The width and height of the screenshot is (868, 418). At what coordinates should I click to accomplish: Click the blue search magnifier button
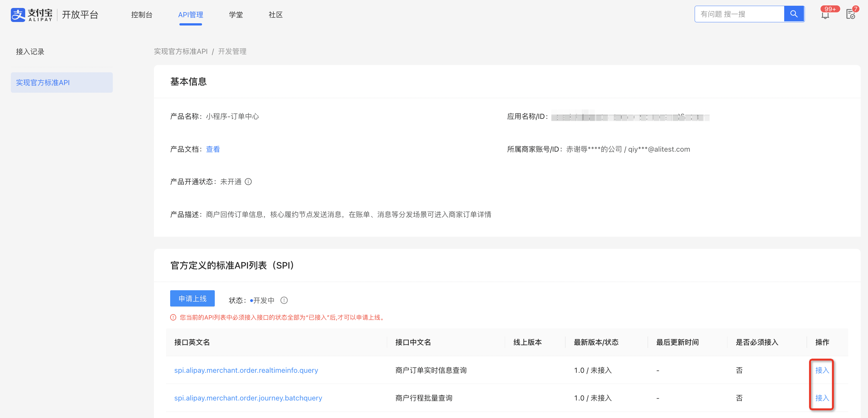(794, 14)
